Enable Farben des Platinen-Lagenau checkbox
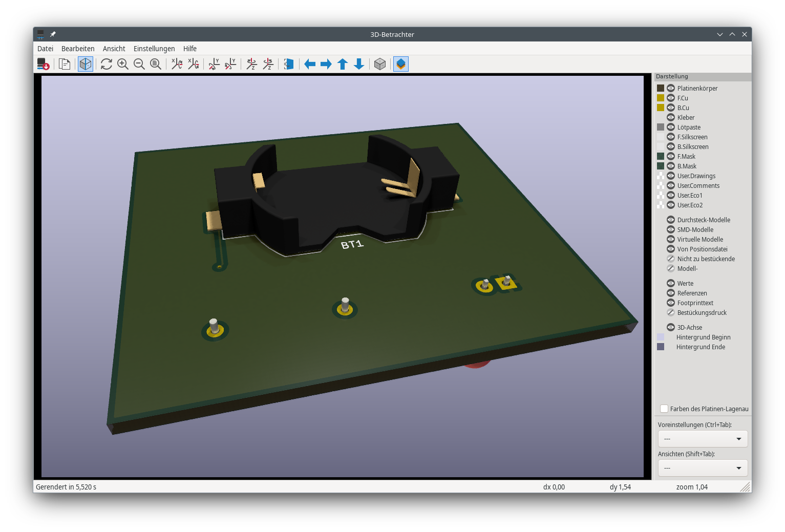 pyautogui.click(x=664, y=409)
